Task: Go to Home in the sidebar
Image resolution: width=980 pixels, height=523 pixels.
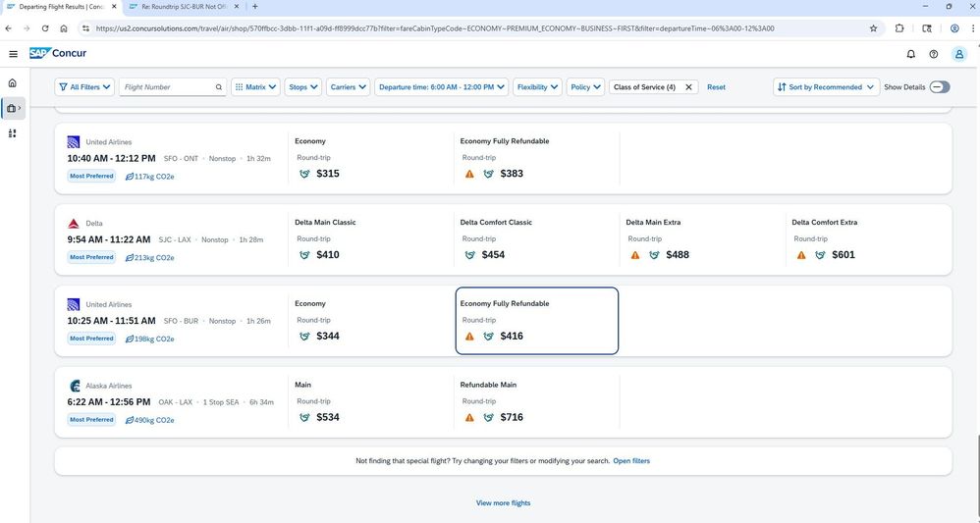Action: [13, 82]
